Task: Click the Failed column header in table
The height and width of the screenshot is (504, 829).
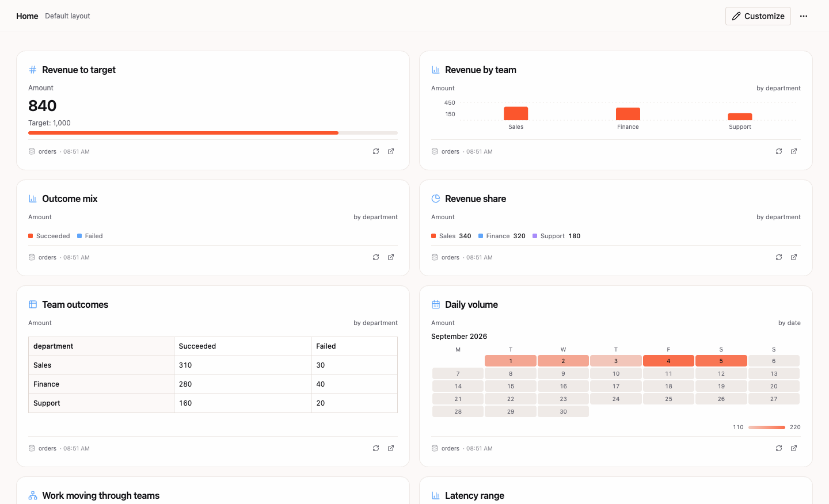Action: (354, 346)
